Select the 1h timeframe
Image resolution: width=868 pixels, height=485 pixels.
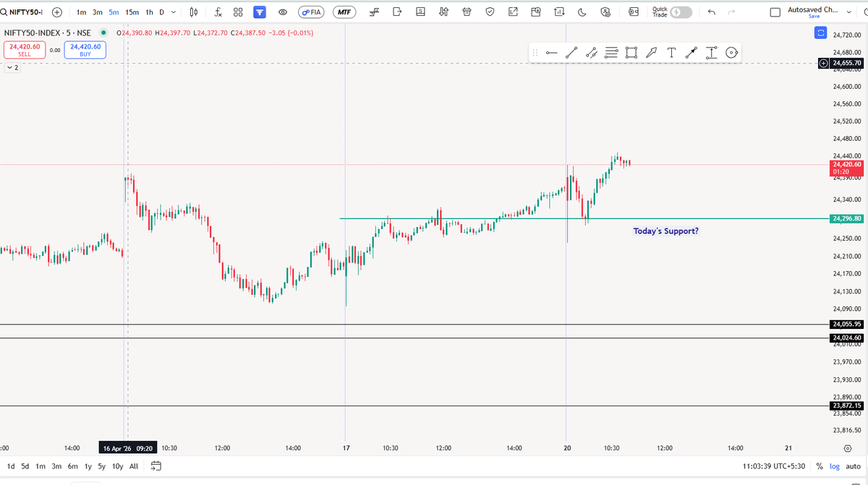[149, 12]
